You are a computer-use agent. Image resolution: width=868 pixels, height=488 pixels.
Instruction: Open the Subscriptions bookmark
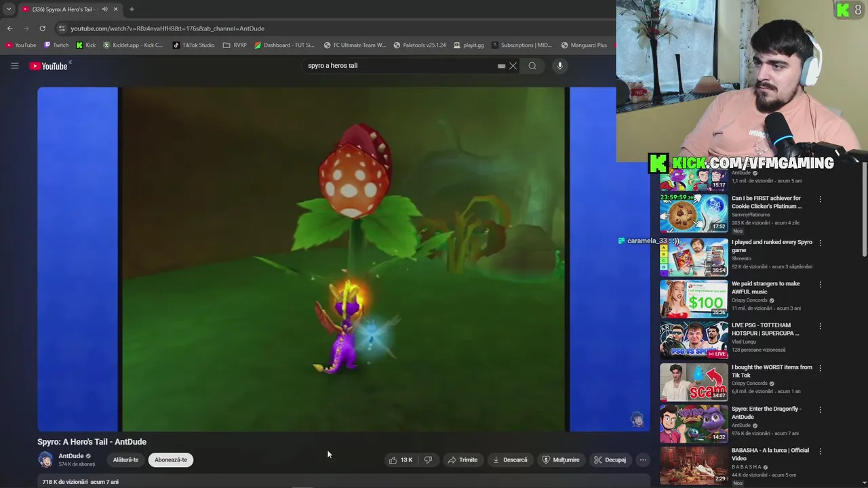(521, 45)
